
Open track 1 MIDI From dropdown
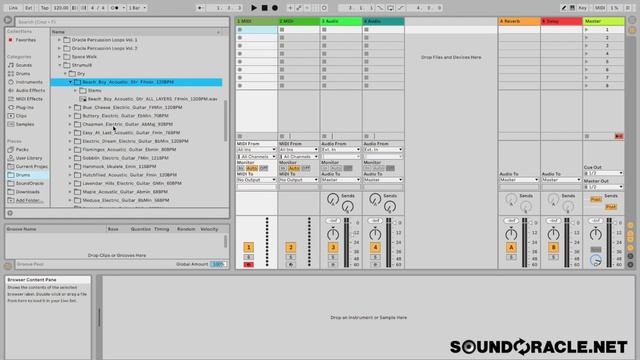(256, 150)
